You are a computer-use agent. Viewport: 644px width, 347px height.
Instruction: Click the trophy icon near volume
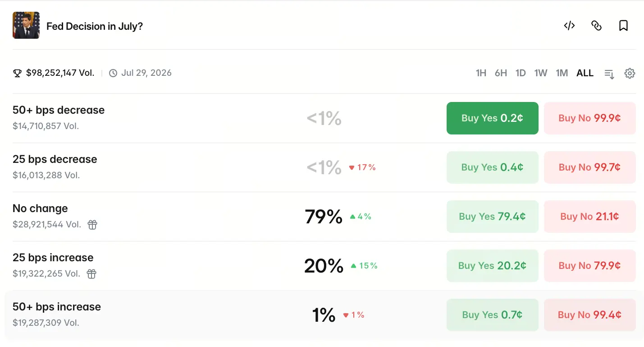17,73
